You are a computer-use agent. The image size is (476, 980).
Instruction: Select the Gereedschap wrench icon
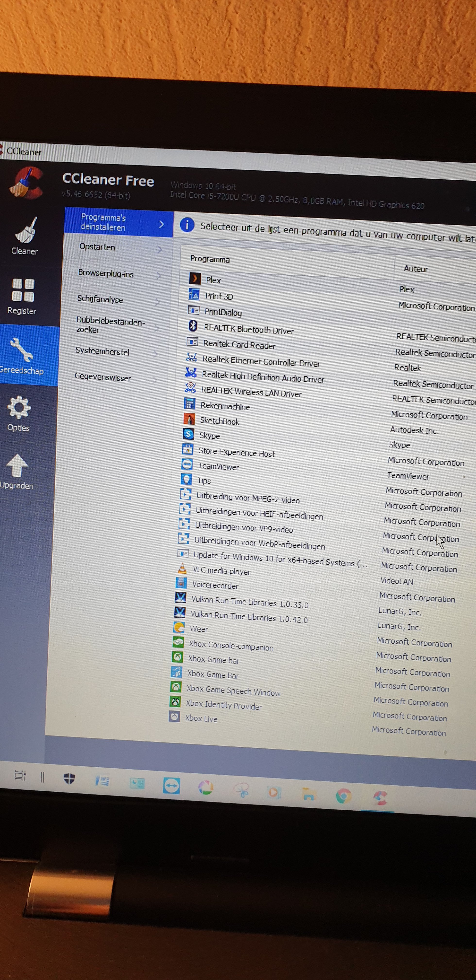click(22, 349)
